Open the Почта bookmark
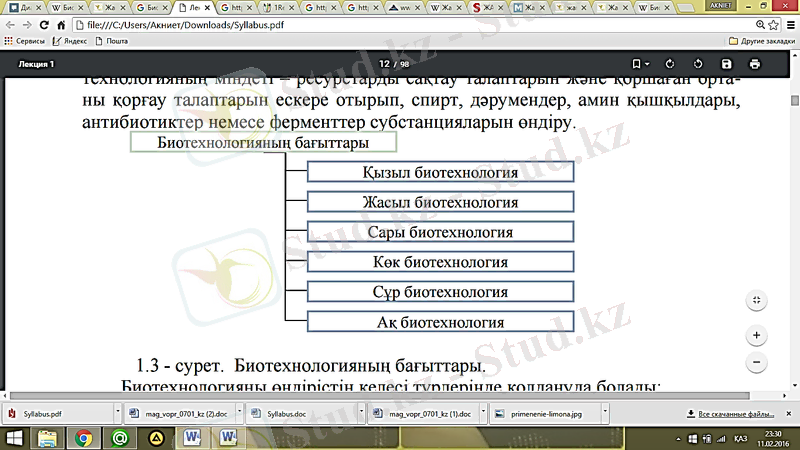Image resolution: width=800 pixels, height=450 pixels. (x=111, y=41)
